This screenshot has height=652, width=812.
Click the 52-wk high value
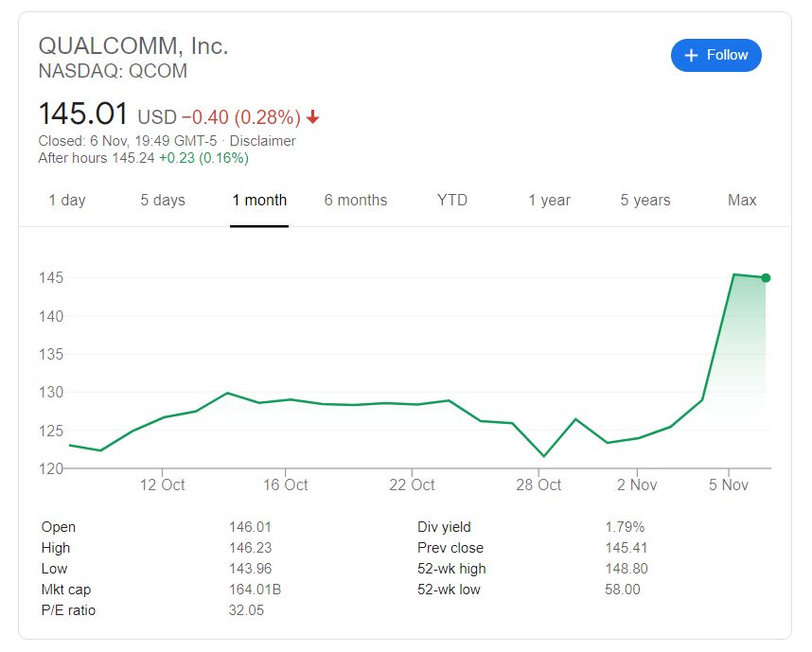(x=627, y=569)
